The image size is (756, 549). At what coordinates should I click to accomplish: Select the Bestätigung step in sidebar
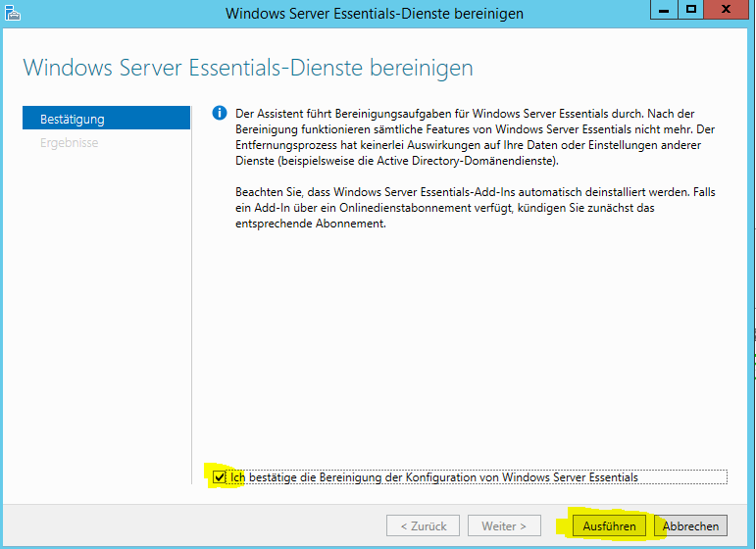pyautogui.click(x=106, y=119)
